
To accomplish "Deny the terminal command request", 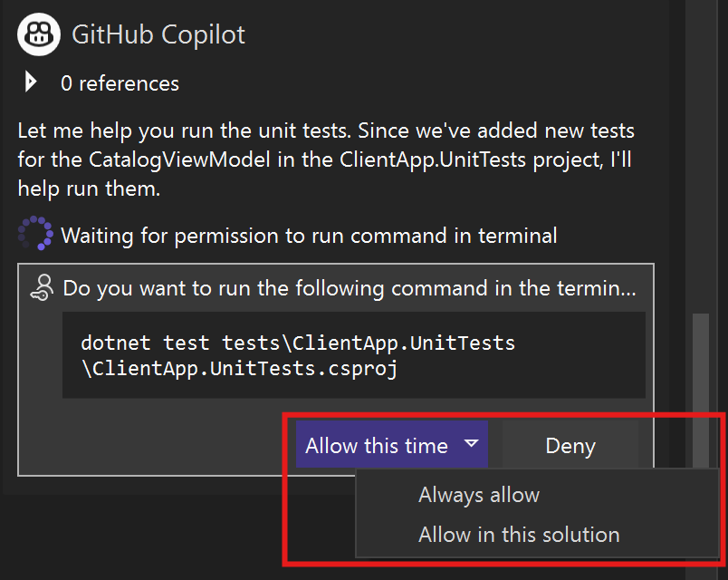I will (570, 445).
